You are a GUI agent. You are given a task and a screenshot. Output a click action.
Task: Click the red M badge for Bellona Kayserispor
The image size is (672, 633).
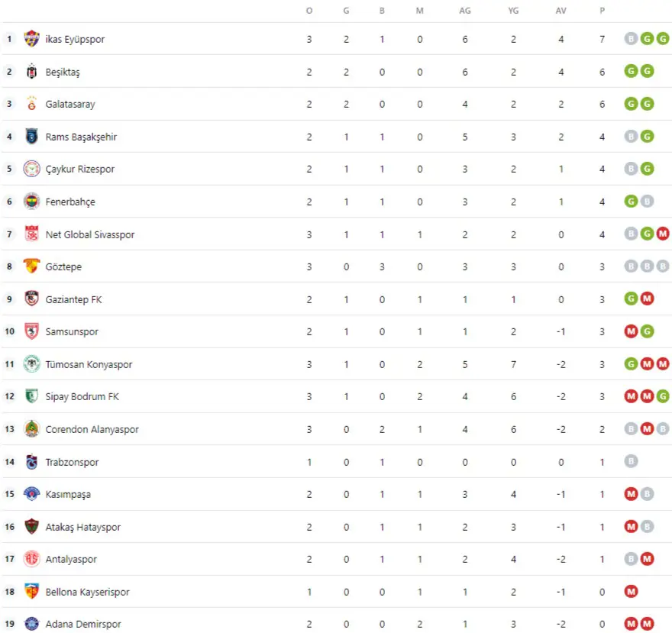631,592
